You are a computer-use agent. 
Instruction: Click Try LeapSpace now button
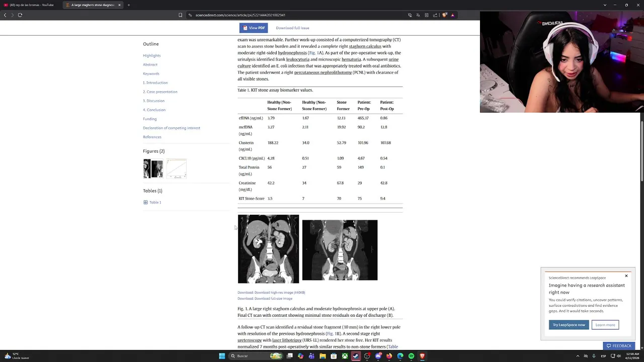pos(569,325)
